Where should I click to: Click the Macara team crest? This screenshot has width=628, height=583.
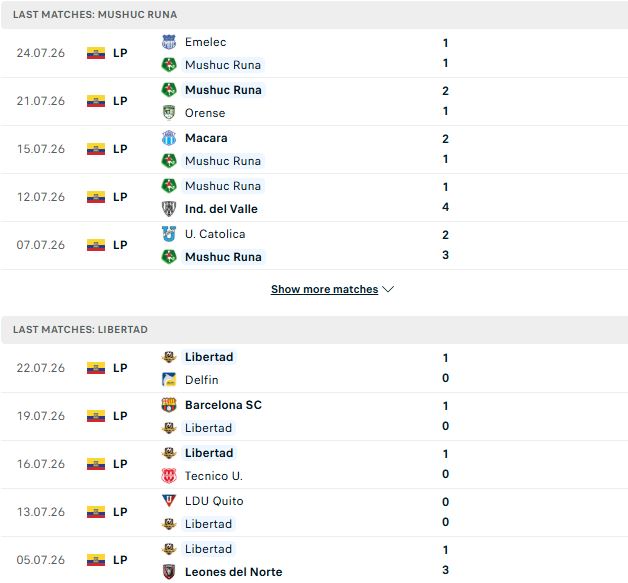(169, 138)
